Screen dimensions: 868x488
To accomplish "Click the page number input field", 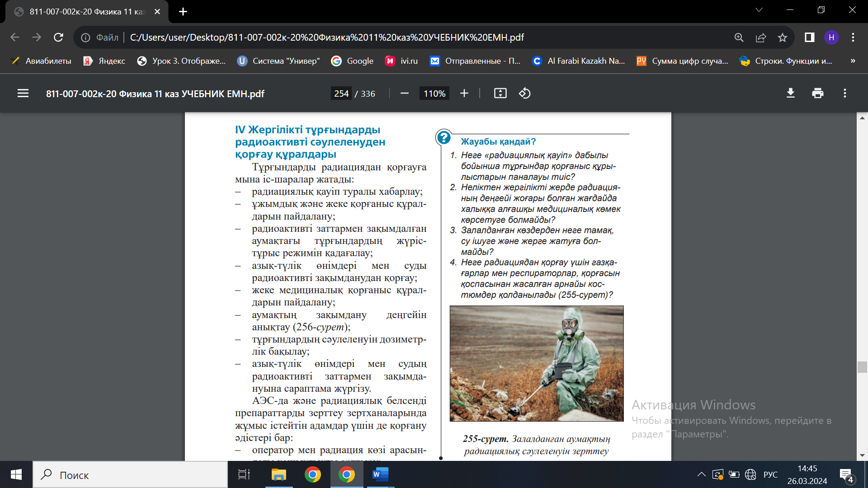I will (341, 94).
